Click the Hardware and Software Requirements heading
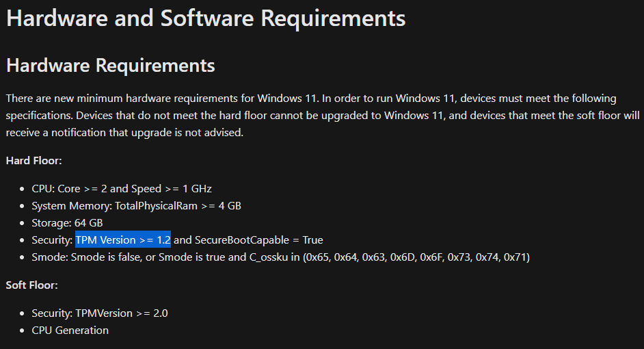644x349 pixels. coord(205,18)
